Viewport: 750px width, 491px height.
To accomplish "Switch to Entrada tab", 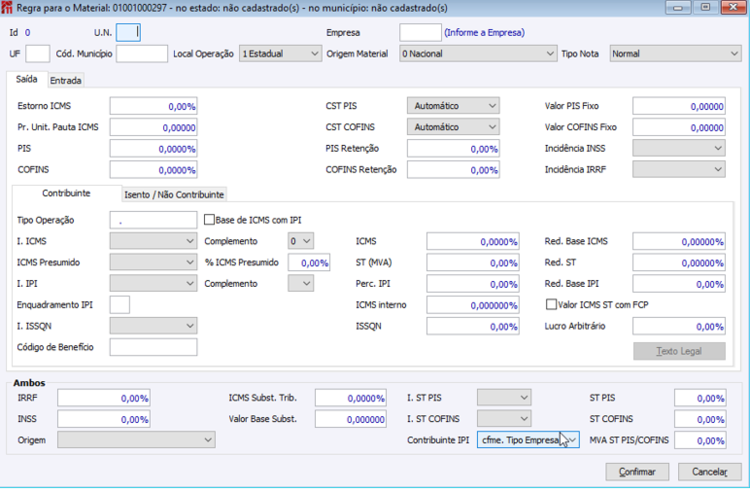I will 66,80.
